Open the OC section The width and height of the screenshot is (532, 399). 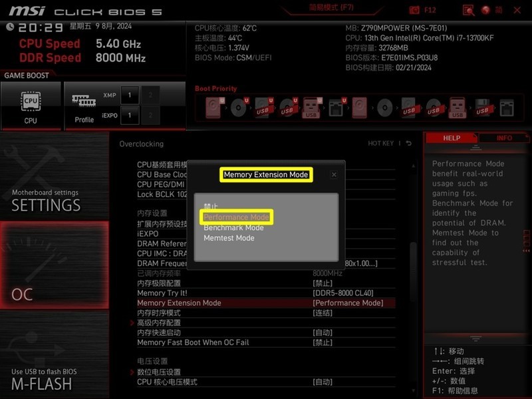pyautogui.click(x=55, y=265)
